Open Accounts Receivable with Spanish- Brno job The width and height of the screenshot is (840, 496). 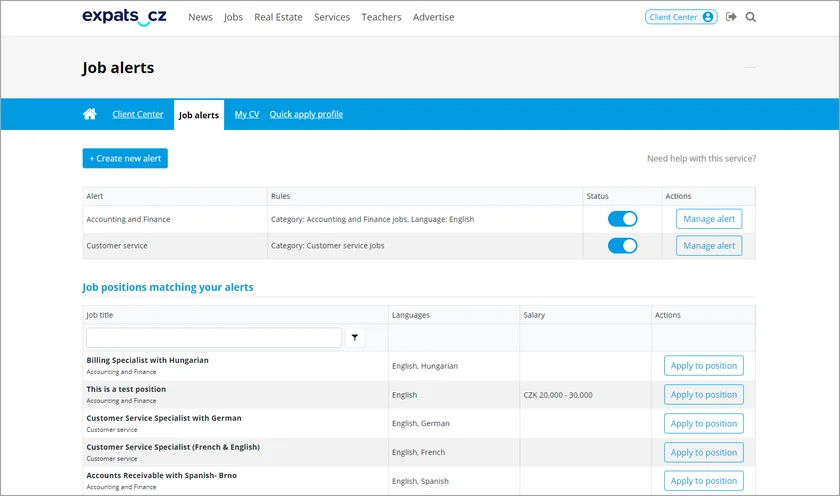click(x=161, y=475)
